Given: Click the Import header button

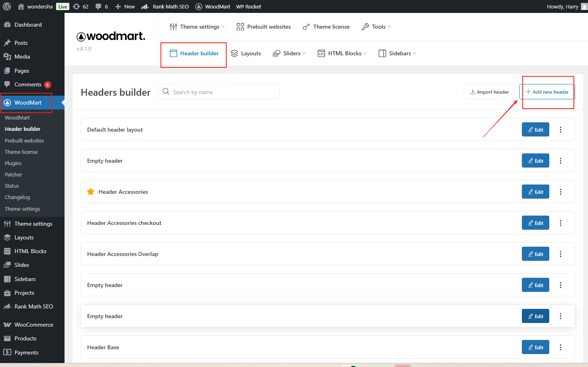Looking at the screenshot, I should coord(489,92).
